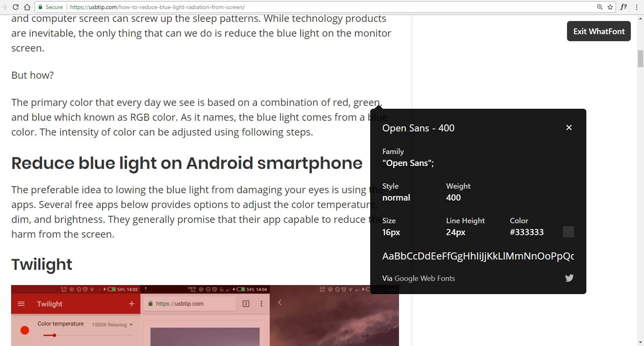Bookmark this page with the star icon

coord(610,7)
